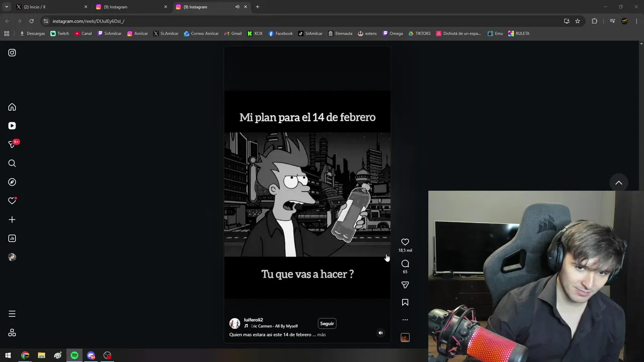
Task: Open the Chrome three-dot menu
Action: [x=636, y=21]
